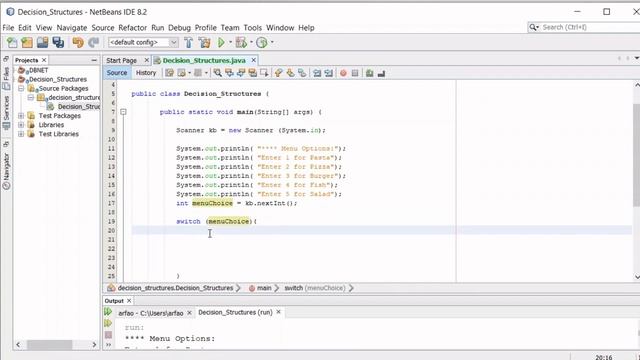Screen dimensions: 640x360
Task: Click the Clean and Build Project icon
Action: pos(204,42)
